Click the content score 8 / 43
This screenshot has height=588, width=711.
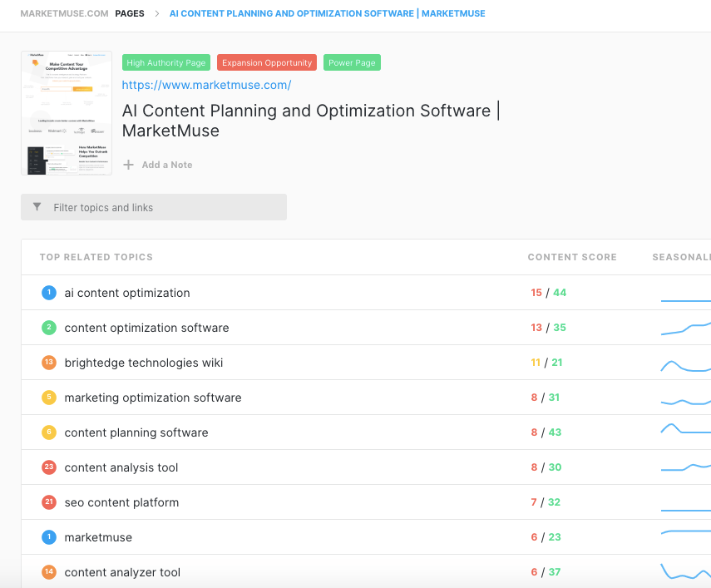[546, 432]
